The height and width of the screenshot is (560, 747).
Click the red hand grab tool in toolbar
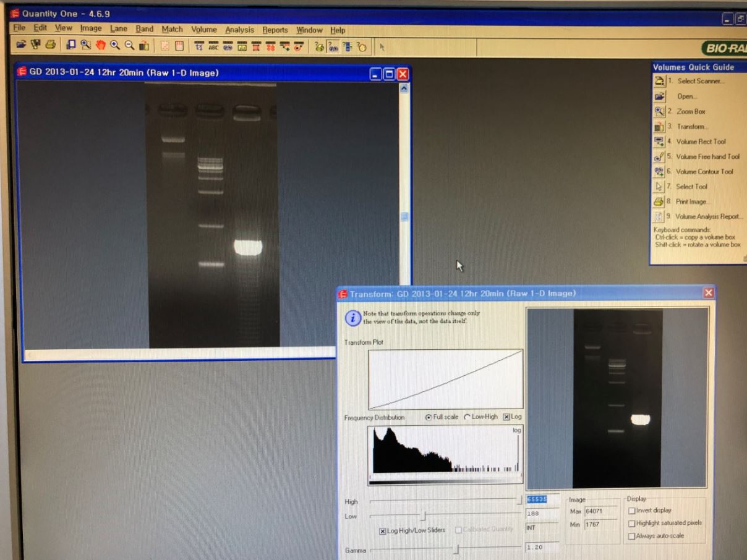100,45
